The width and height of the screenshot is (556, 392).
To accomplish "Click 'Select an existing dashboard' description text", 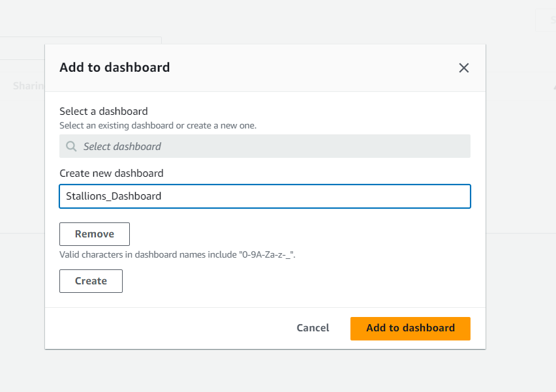I will (158, 125).
